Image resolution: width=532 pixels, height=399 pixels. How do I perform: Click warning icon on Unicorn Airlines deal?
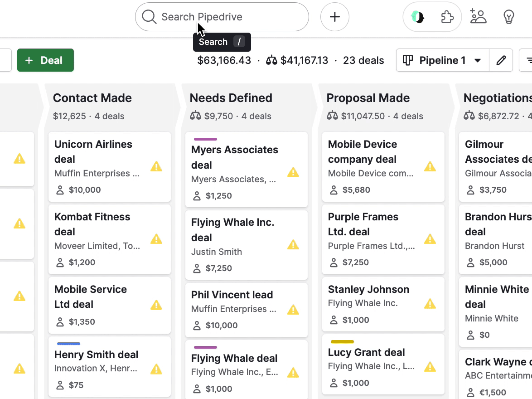point(156,166)
